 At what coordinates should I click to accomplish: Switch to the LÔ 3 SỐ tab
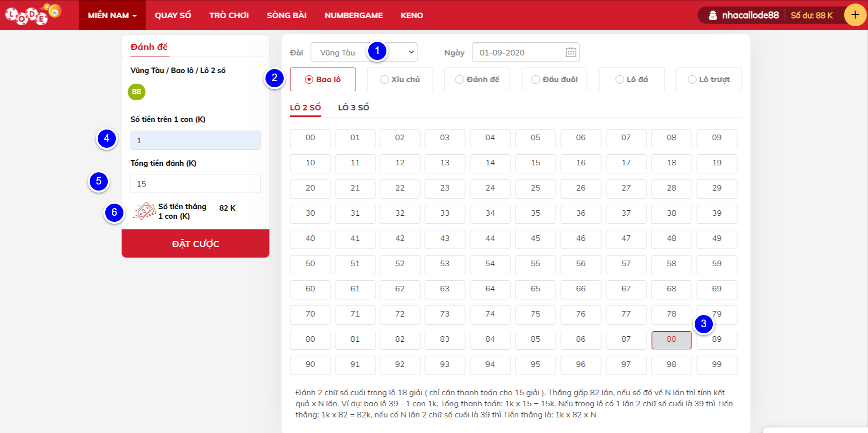click(x=354, y=107)
